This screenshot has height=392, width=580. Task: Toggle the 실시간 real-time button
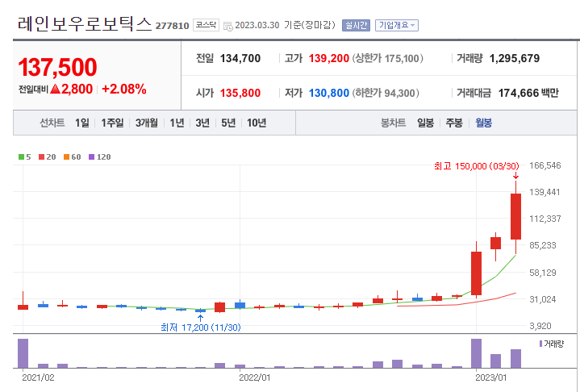tap(356, 25)
